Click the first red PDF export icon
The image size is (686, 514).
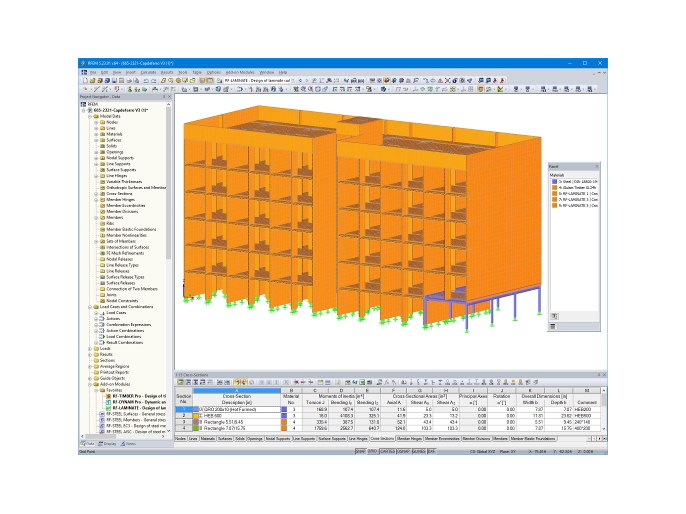click(x=495, y=80)
